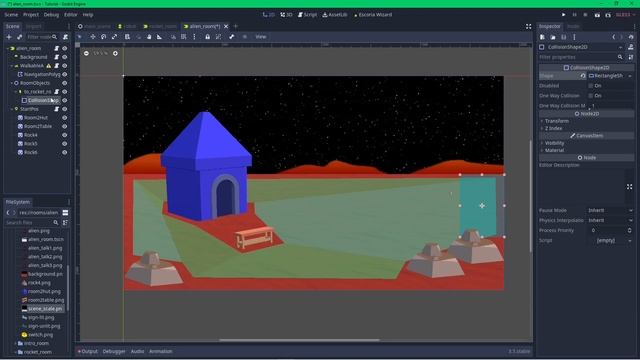
Task: Pick the Pan mode hand tool
Action: tap(149, 37)
